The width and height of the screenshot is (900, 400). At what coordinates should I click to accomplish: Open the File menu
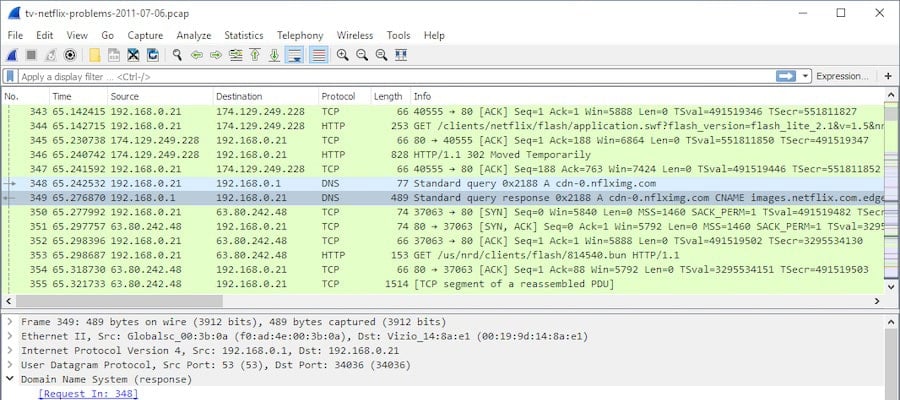pyautogui.click(x=15, y=36)
